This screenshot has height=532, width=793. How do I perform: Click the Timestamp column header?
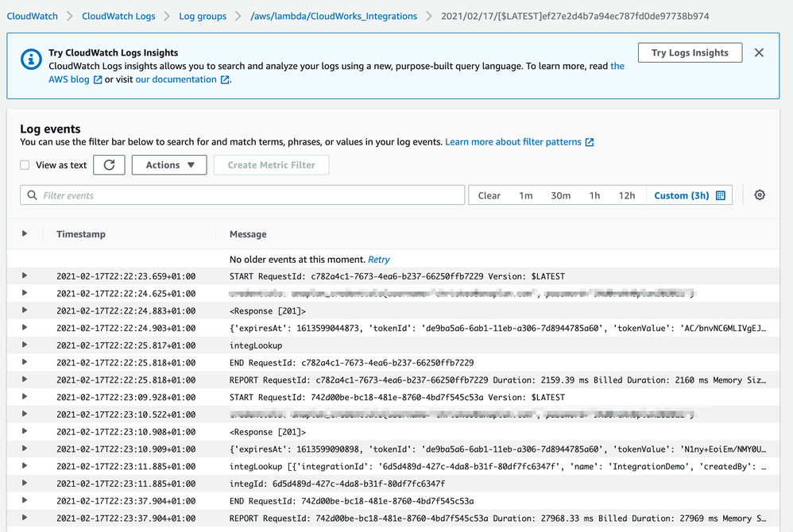[81, 234]
